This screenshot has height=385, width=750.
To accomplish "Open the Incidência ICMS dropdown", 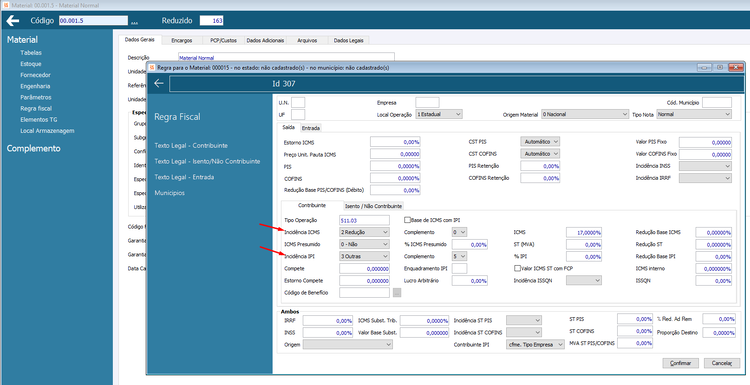I will 364,232.
